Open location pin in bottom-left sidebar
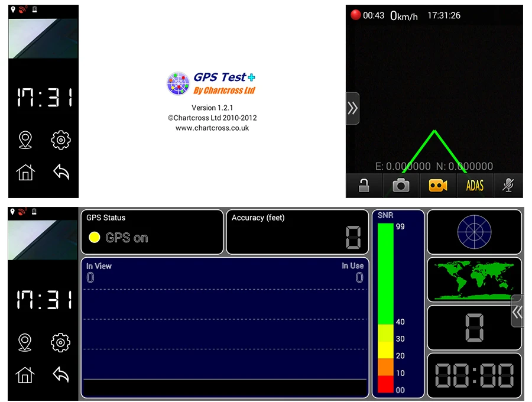 [x=25, y=342]
